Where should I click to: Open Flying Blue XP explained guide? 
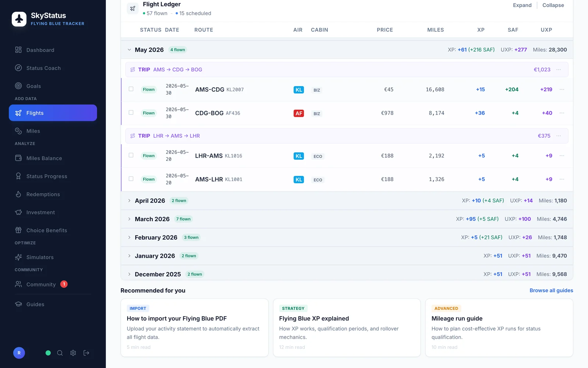point(347,328)
